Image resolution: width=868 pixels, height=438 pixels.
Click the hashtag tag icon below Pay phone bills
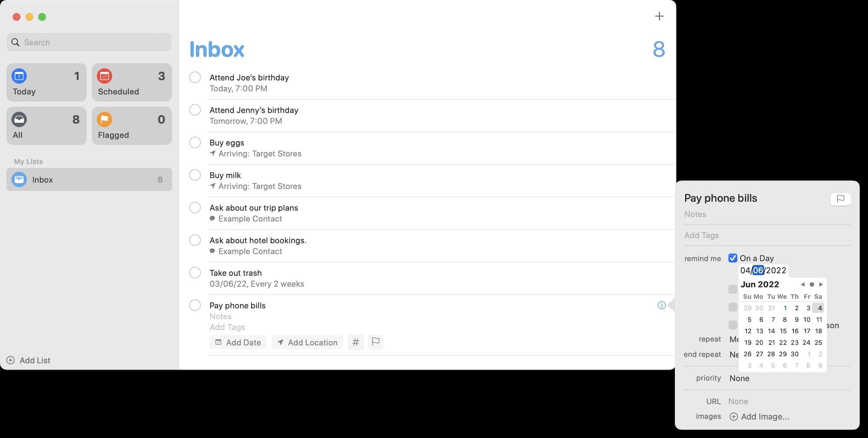pos(356,342)
